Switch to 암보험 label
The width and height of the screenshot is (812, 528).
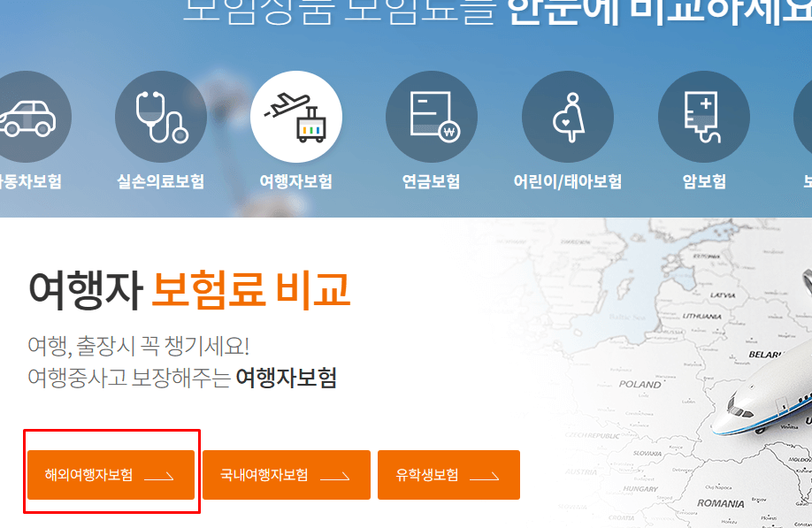tap(704, 181)
